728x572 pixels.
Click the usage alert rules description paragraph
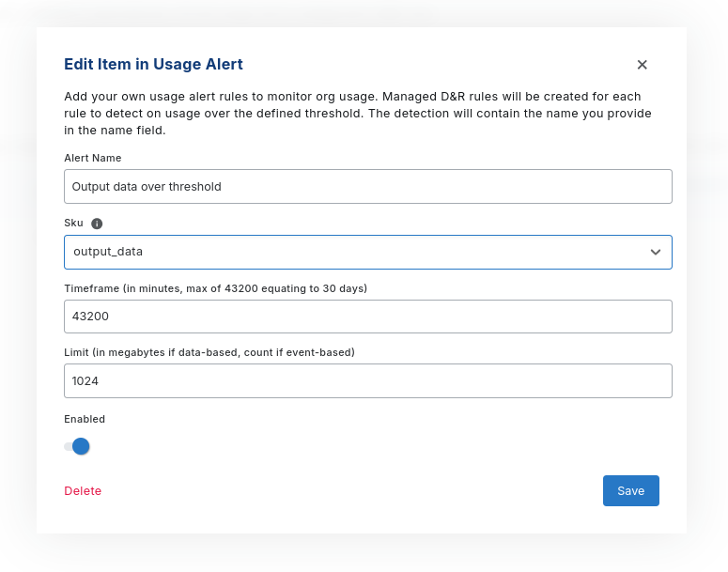tap(357, 113)
